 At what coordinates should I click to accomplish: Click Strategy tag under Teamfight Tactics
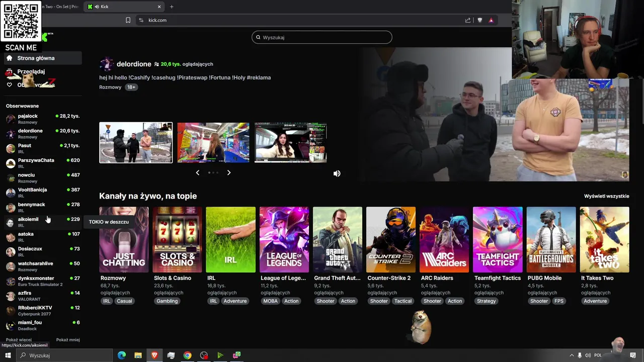(x=487, y=301)
